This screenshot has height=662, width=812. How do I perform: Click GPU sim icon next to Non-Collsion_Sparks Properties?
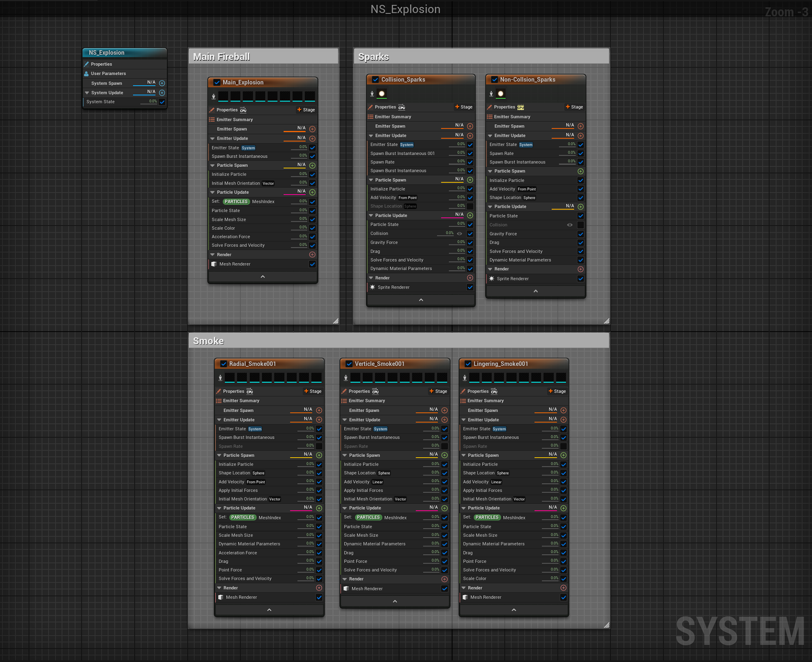(x=521, y=107)
